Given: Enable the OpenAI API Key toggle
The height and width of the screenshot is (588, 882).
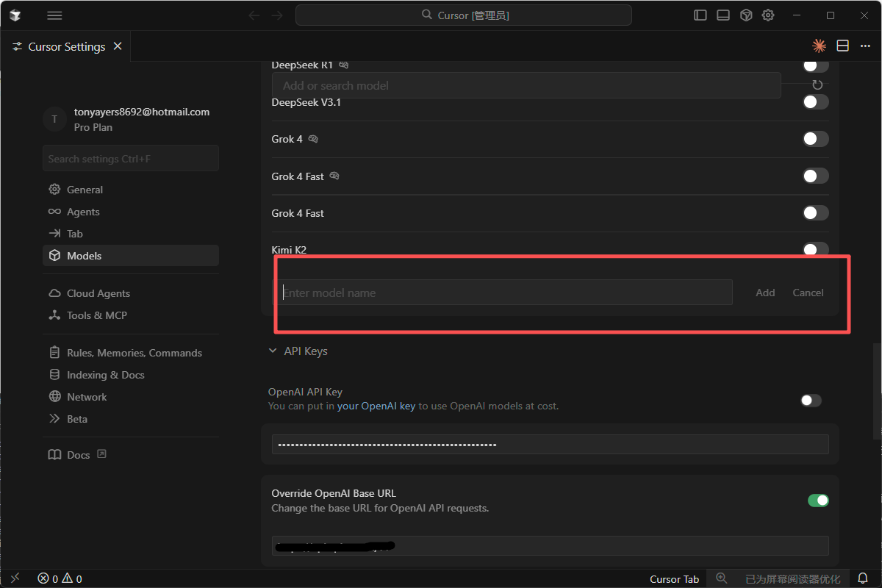Looking at the screenshot, I should click(x=811, y=401).
